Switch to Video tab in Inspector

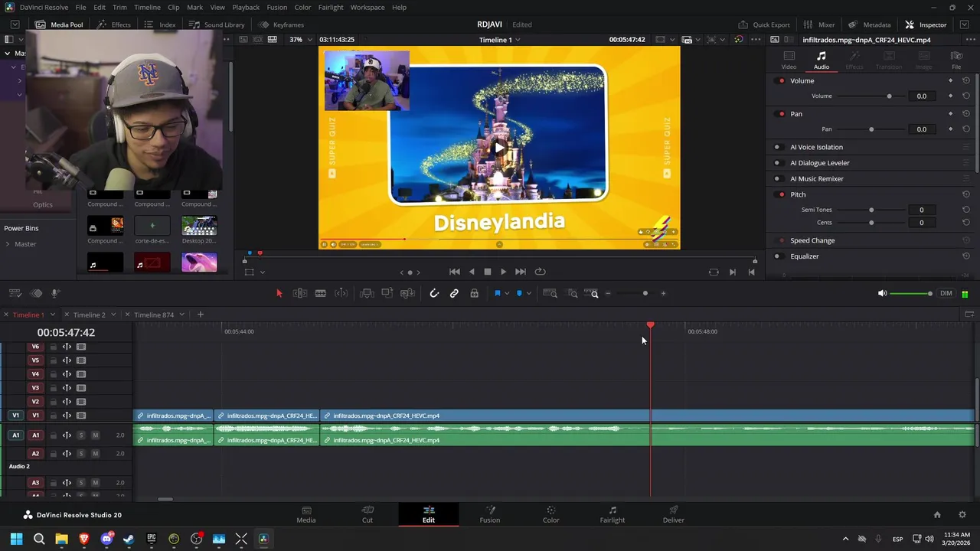(789, 60)
